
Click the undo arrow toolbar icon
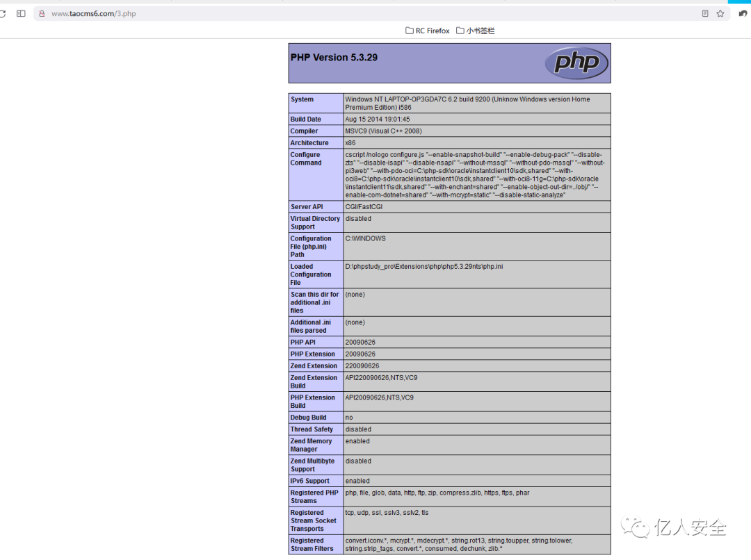pyautogui.click(x=743, y=13)
